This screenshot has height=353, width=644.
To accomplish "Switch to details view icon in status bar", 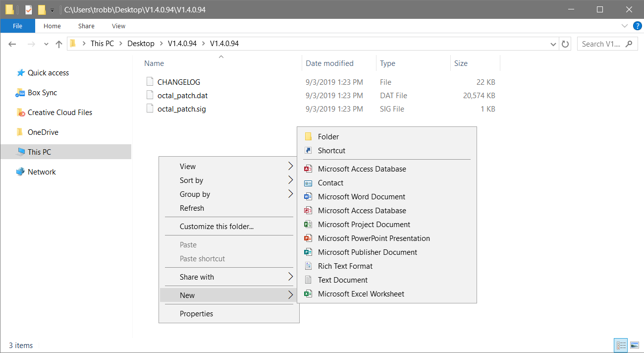I will pyautogui.click(x=621, y=345).
